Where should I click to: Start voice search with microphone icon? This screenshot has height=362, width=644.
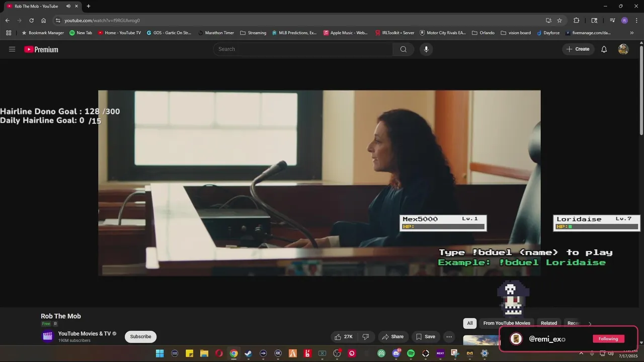click(426, 49)
